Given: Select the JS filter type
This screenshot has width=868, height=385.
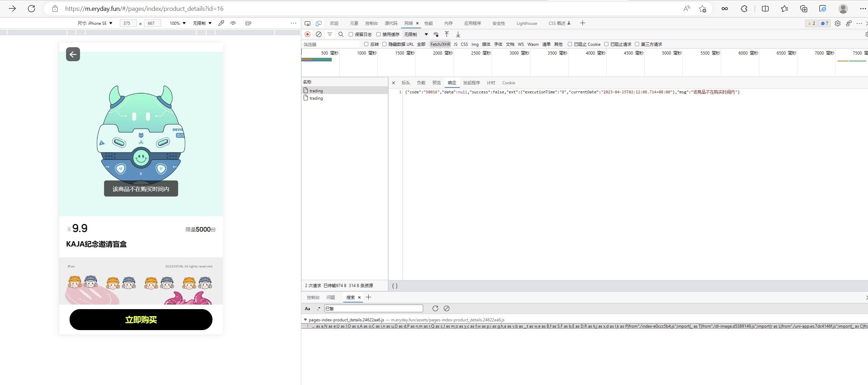Looking at the screenshot, I should coord(455,44).
